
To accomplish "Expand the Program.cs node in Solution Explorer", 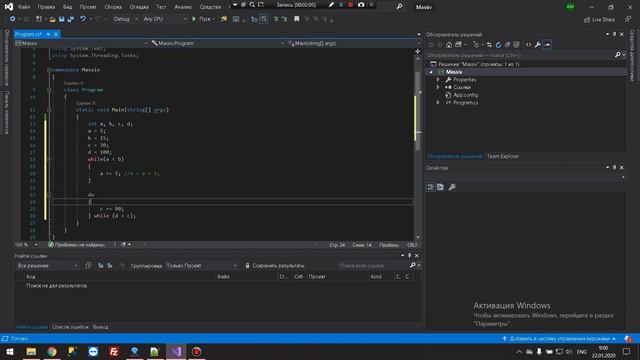I will (438, 102).
